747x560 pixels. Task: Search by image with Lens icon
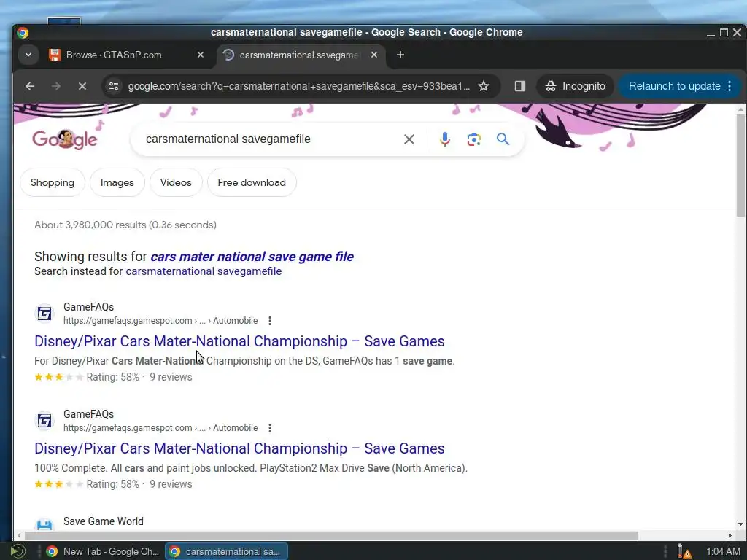(x=473, y=139)
